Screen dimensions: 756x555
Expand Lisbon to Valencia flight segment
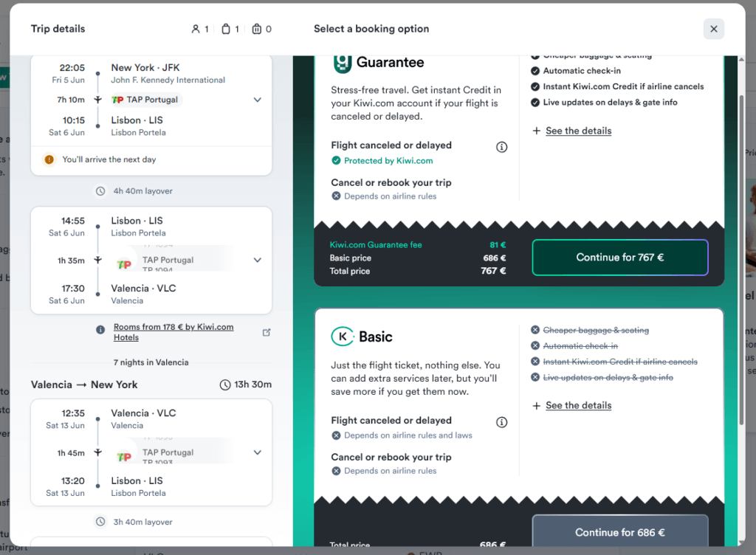coord(257,260)
